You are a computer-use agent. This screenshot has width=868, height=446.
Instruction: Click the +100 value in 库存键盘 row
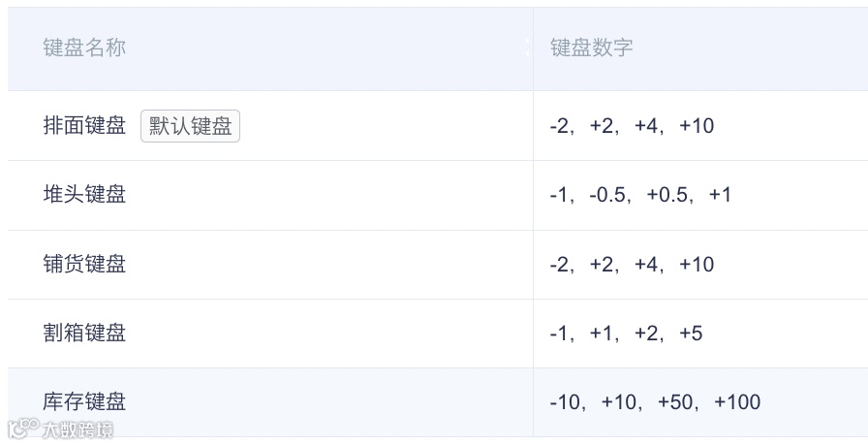(x=737, y=401)
